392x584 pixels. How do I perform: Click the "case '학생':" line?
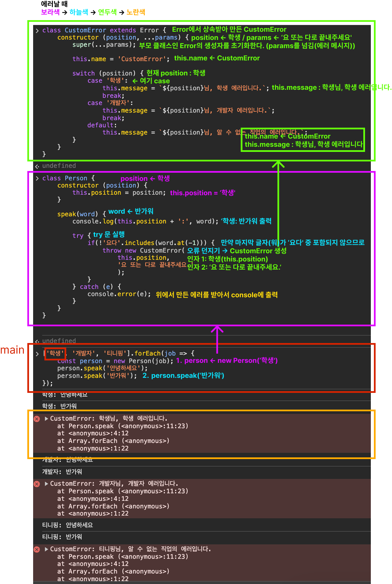(x=107, y=81)
